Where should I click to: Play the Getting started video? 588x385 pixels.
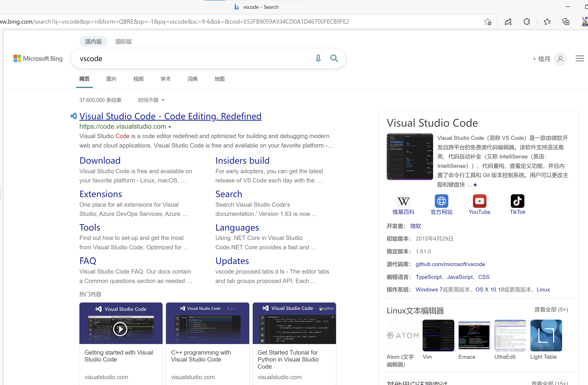click(x=120, y=329)
